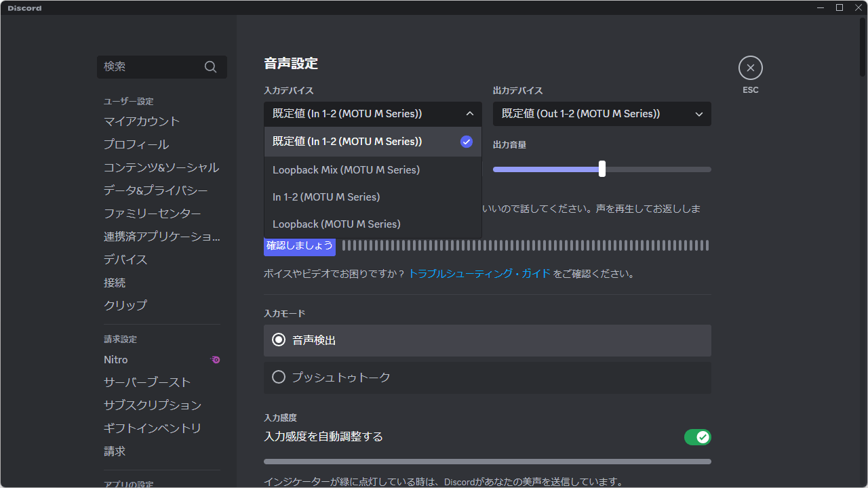Click the page vertical scrollbar thumb
The image size is (868, 488).
tap(863, 47)
